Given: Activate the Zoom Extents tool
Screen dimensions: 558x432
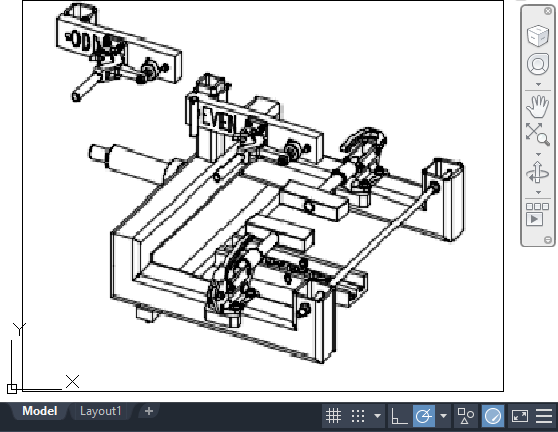Looking at the screenshot, I should [x=538, y=134].
